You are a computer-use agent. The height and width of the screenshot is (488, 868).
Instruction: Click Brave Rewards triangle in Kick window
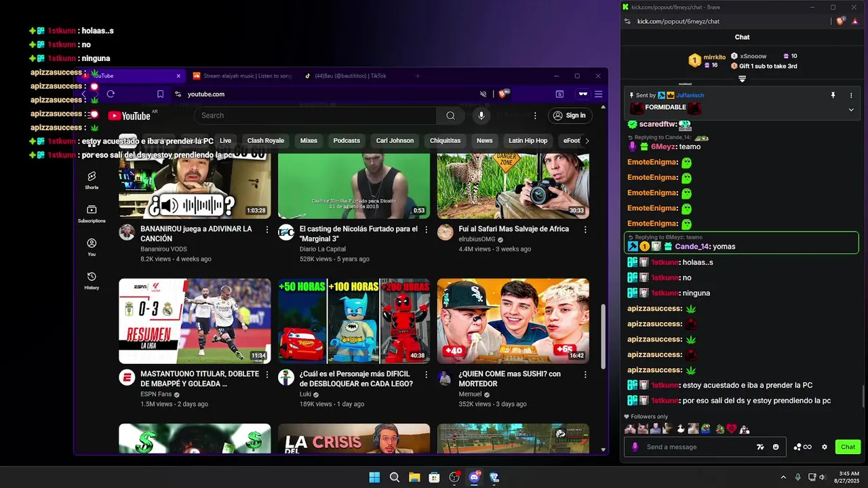click(x=855, y=21)
